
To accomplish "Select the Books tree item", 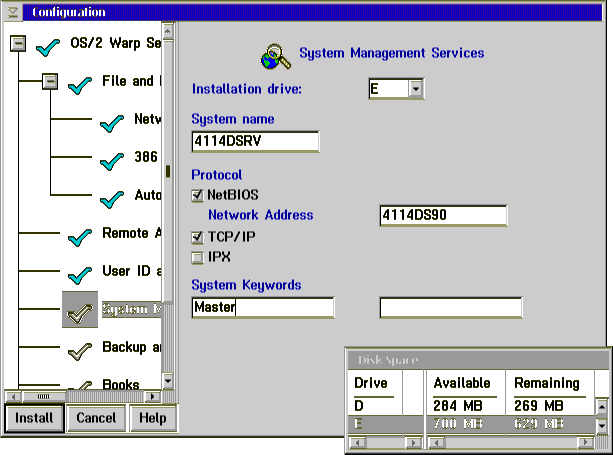I will click(x=121, y=384).
